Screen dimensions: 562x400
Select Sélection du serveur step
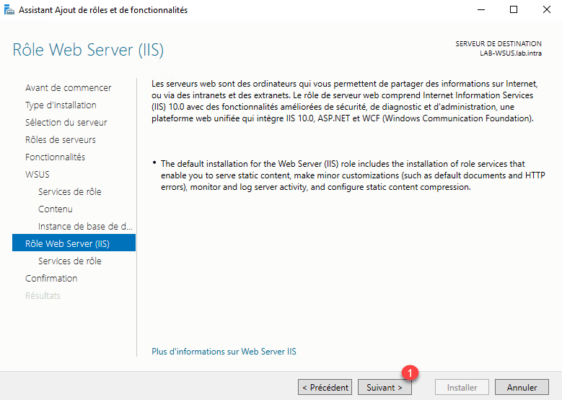pos(66,122)
